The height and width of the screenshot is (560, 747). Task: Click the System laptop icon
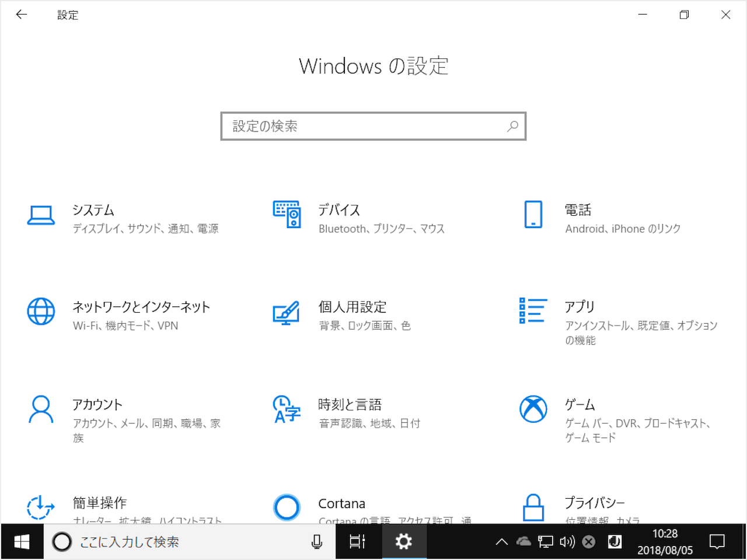pyautogui.click(x=41, y=215)
